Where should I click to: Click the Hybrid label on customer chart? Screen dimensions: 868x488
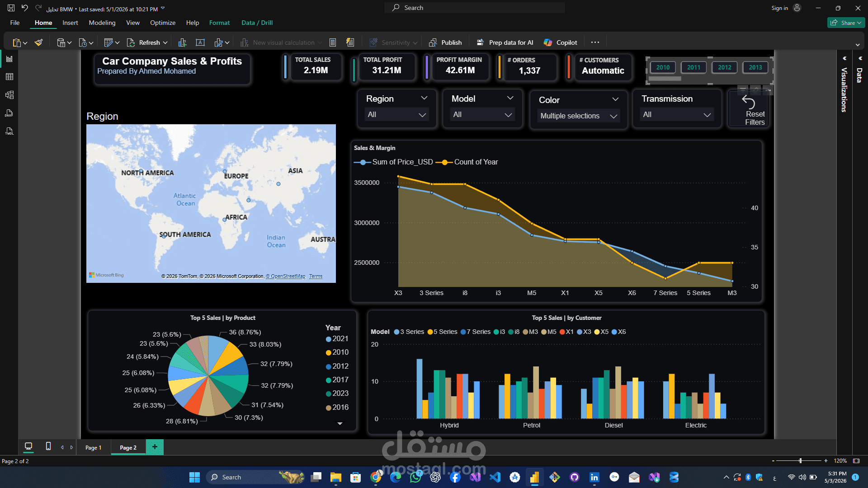coord(449,425)
